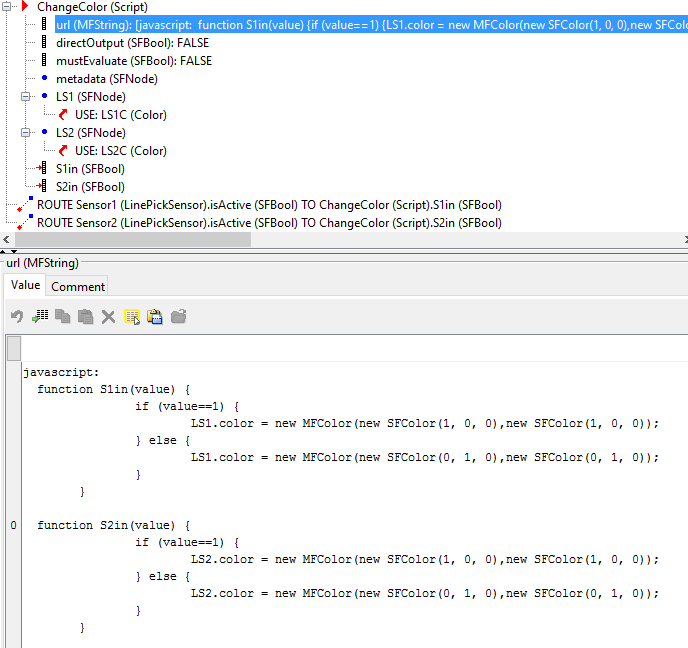Click the row header numbered 0
The height and width of the screenshot is (648, 688).
pos(14,525)
